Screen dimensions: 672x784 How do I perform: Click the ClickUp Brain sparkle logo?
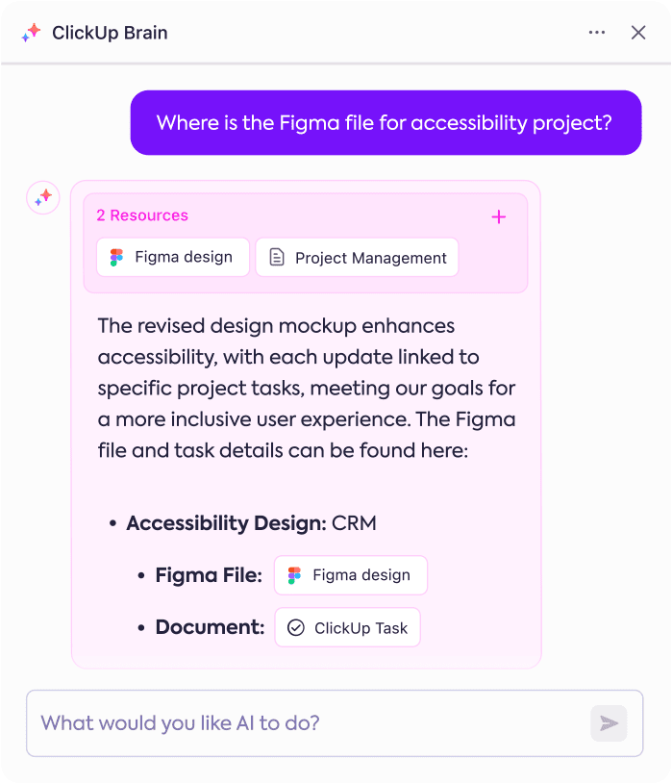[x=31, y=33]
